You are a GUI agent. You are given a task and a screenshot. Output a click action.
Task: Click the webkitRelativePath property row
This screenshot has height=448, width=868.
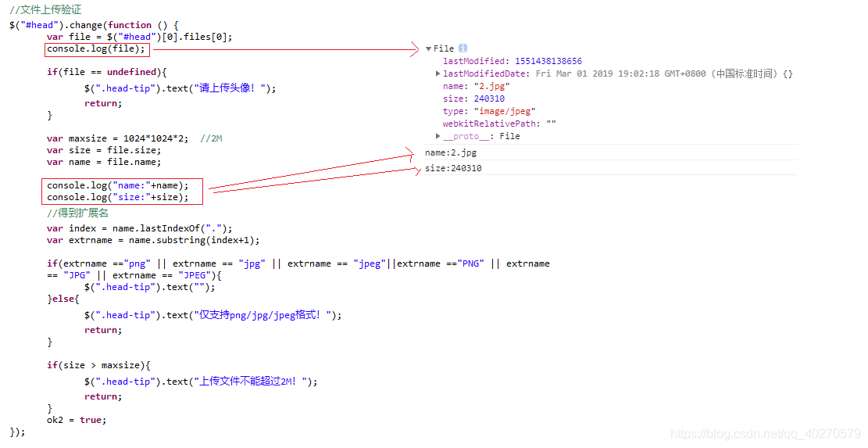tap(498, 124)
